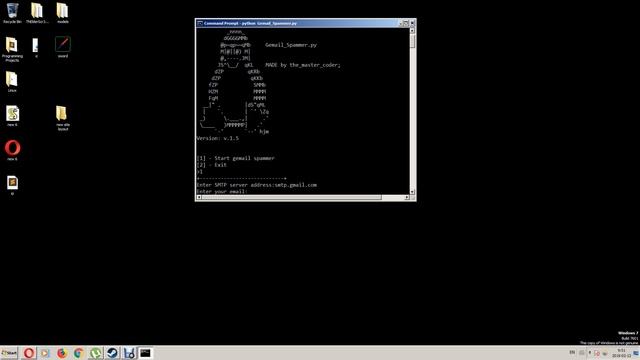Switch to Command Prompt taskbar button

[146, 353]
